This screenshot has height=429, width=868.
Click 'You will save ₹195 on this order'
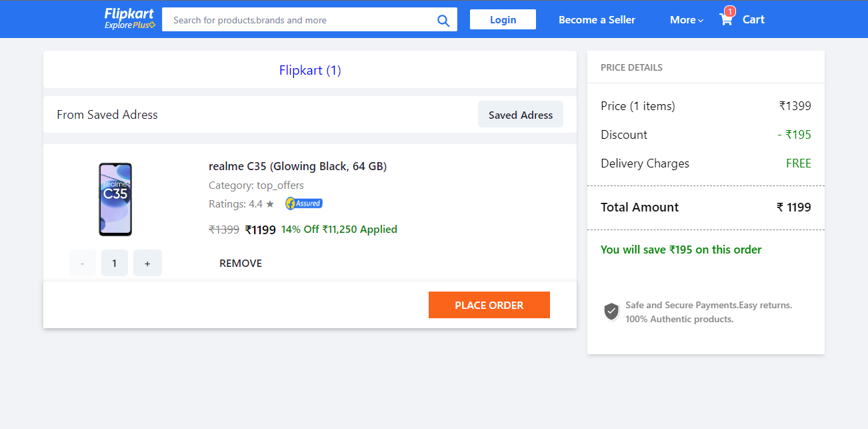point(681,250)
